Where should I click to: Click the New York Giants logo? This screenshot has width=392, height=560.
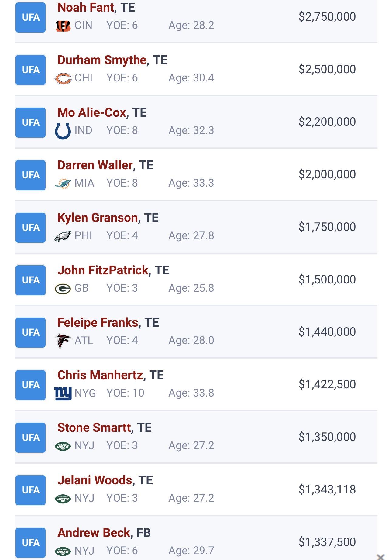coord(63,393)
